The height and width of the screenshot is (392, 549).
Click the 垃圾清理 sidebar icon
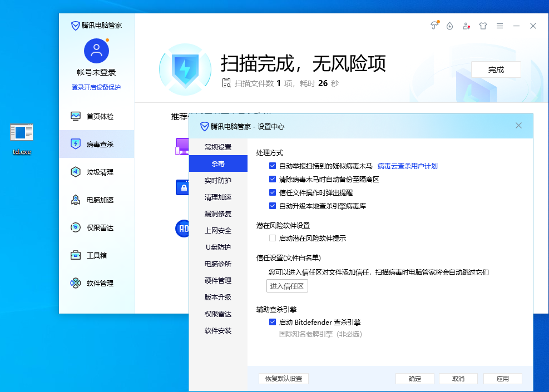(x=76, y=172)
